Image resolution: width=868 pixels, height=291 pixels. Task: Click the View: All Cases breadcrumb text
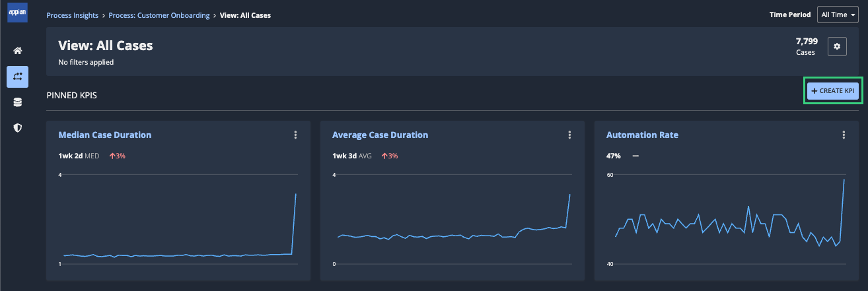click(245, 15)
